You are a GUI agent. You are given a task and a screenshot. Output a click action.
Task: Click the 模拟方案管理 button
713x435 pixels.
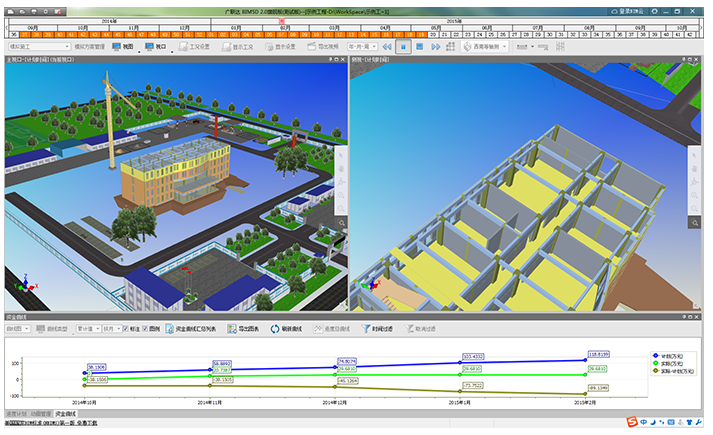(x=88, y=46)
